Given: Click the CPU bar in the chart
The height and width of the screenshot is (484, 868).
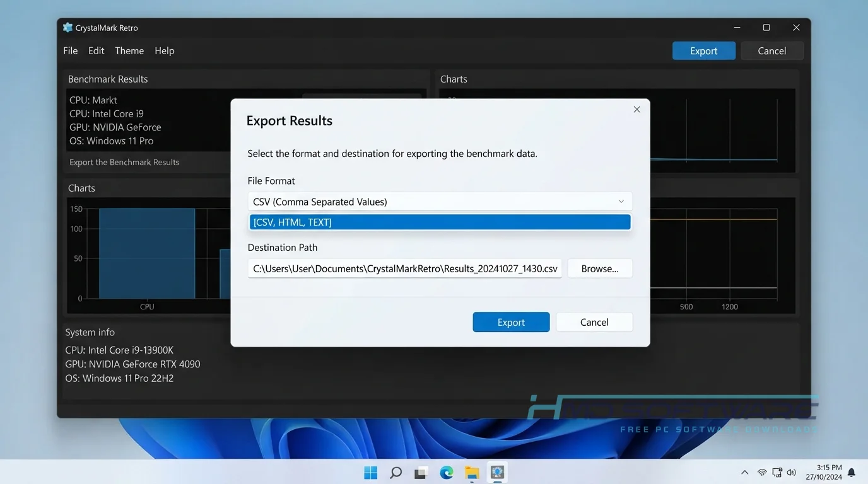Looking at the screenshot, I should [147, 253].
